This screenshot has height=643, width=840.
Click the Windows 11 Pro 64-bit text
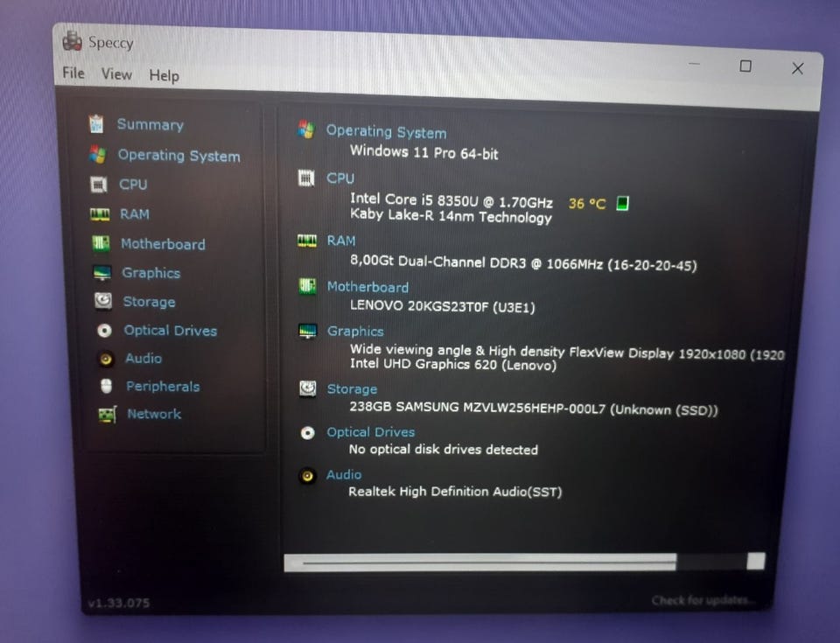[424, 152]
